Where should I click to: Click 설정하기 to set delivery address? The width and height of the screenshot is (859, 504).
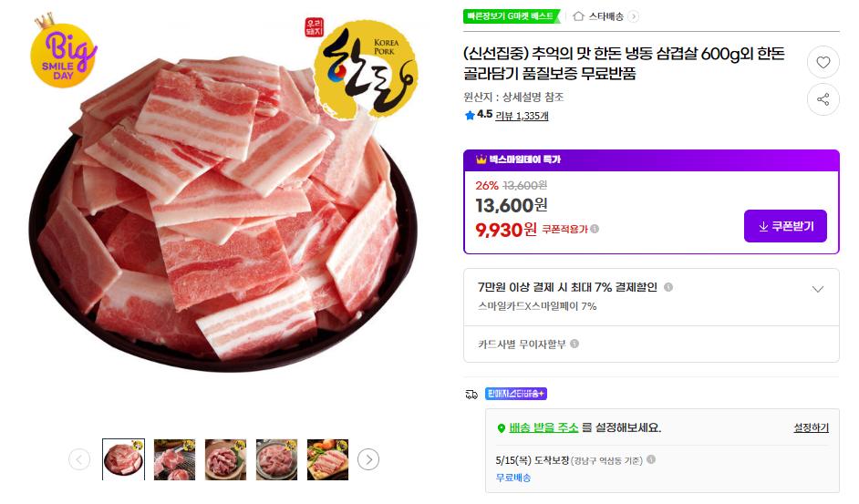tap(811, 427)
